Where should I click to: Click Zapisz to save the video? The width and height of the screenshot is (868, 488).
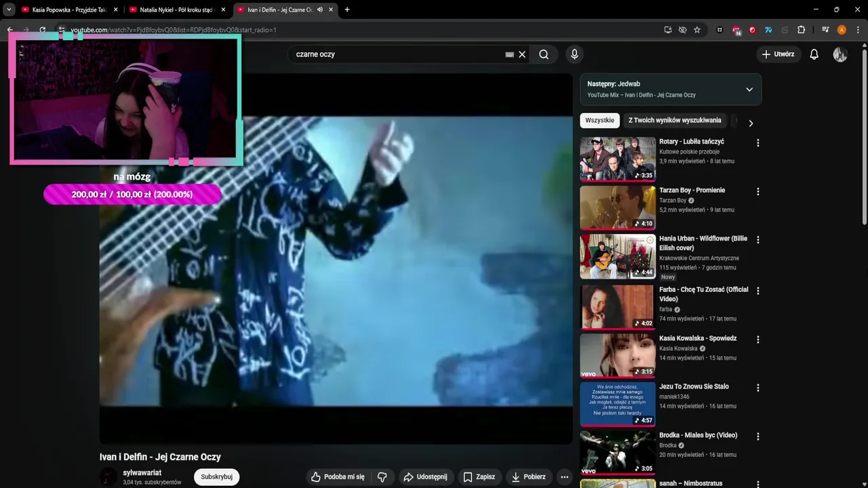click(479, 476)
